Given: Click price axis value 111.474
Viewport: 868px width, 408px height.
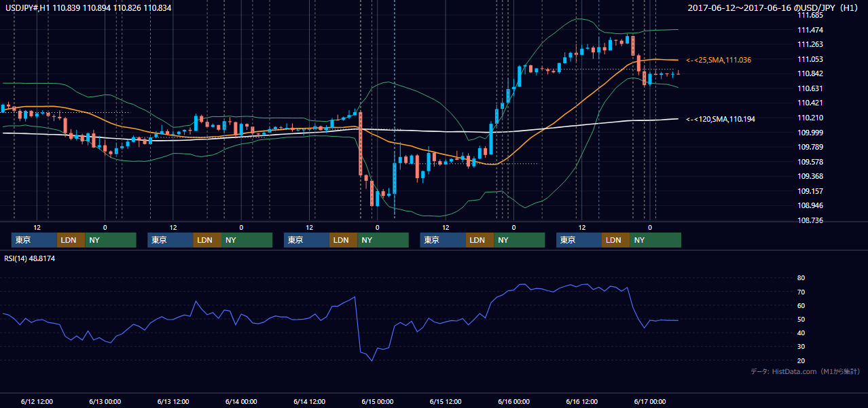Looking at the screenshot, I should [810, 30].
